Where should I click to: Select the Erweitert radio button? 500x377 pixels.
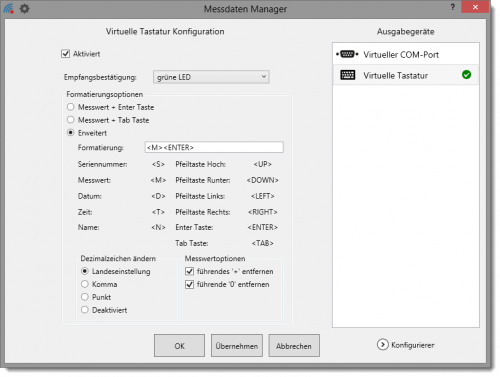point(70,133)
